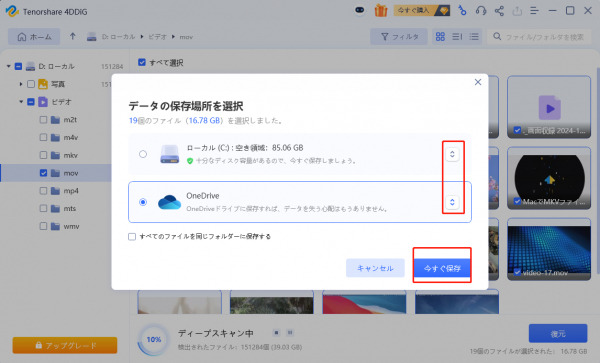The height and width of the screenshot is (363, 600).
Task: Enable すべてのファイルを同じフォルダーに保存する checkbox
Action: (132, 236)
